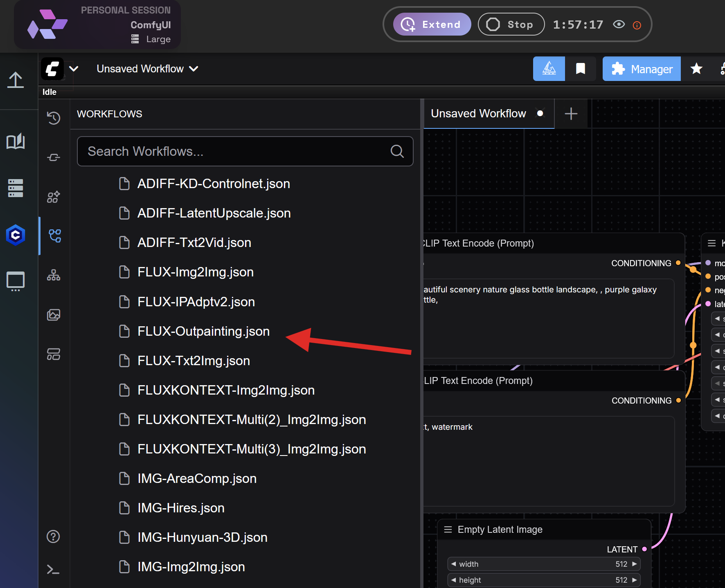Open the Unsaved Workflow dropdown in the top bar

pos(147,68)
